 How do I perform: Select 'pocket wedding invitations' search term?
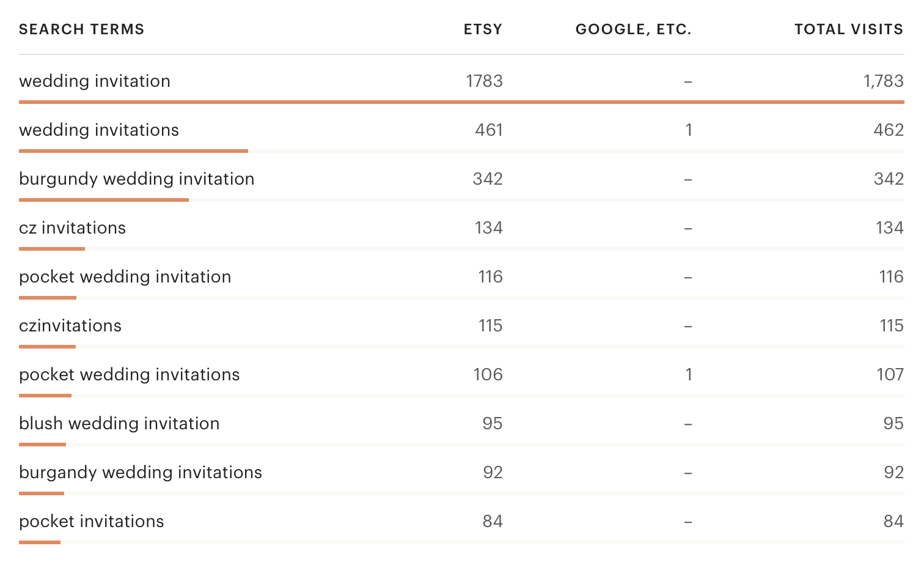click(x=130, y=374)
